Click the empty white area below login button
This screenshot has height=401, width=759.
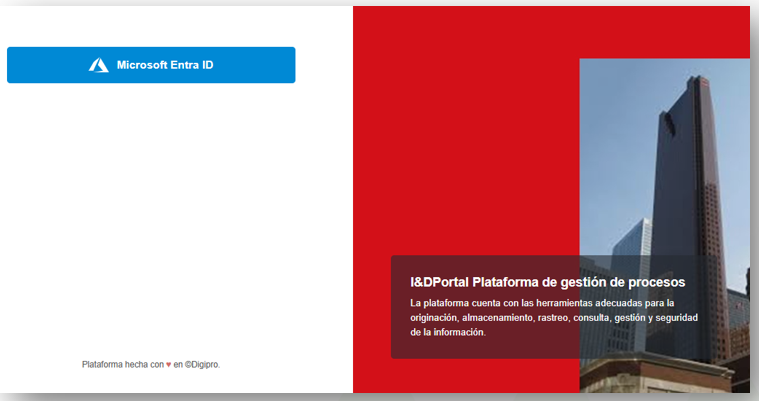175,220
